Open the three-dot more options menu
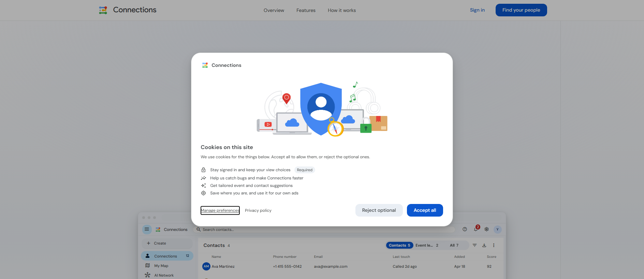Image resolution: width=644 pixels, height=279 pixels. click(494, 245)
